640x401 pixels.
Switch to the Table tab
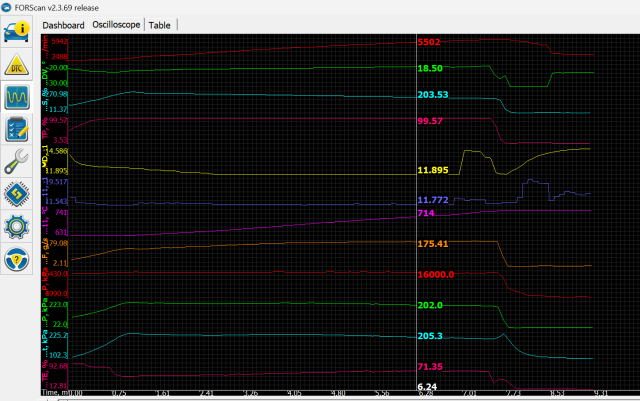[x=159, y=24]
